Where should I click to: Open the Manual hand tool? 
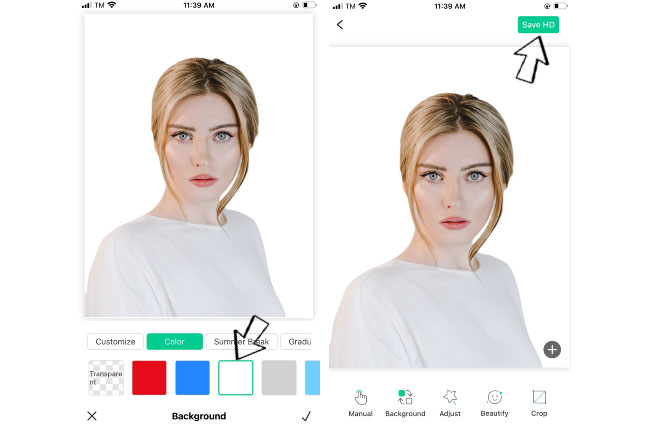click(360, 403)
